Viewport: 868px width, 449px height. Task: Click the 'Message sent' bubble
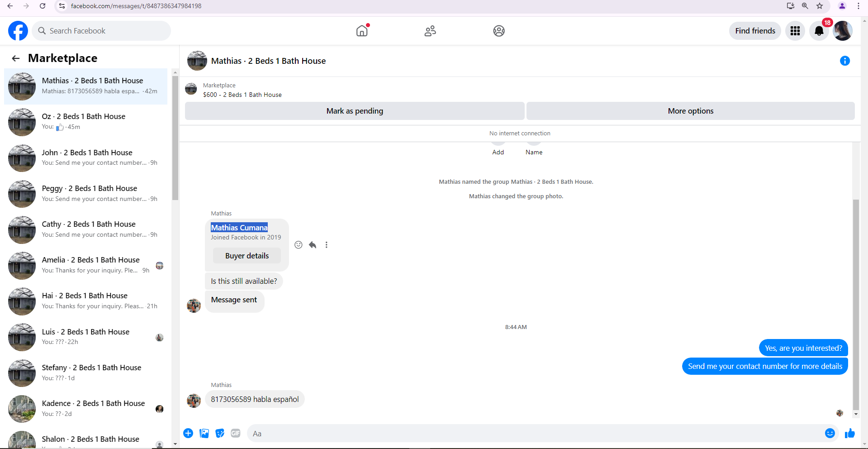click(x=234, y=301)
